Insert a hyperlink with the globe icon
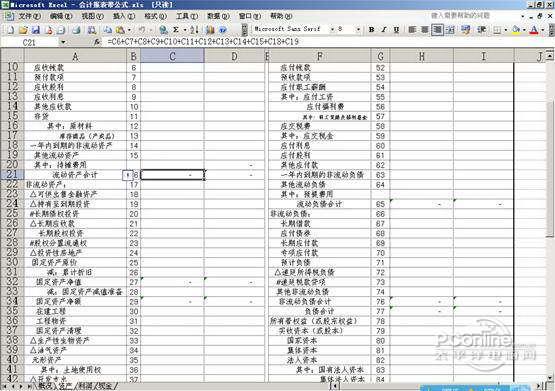This screenshot has height=391, width=555. point(163,30)
